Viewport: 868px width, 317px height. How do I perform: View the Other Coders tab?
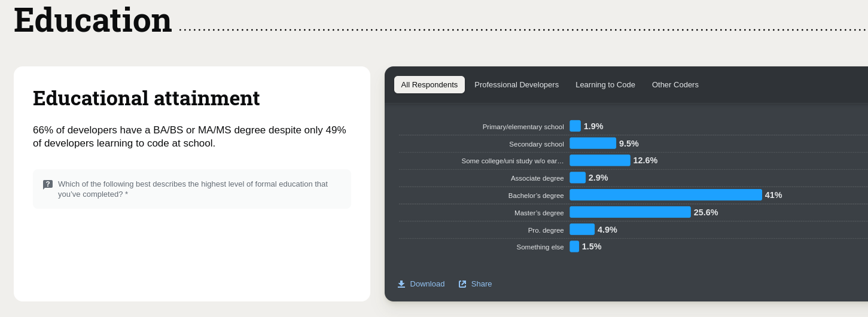click(x=675, y=85)
